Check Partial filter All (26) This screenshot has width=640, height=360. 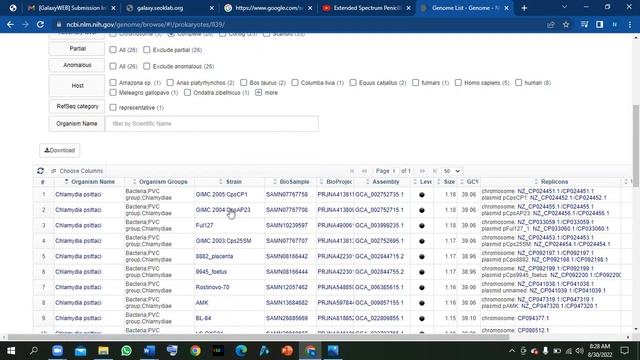[113, 50]
